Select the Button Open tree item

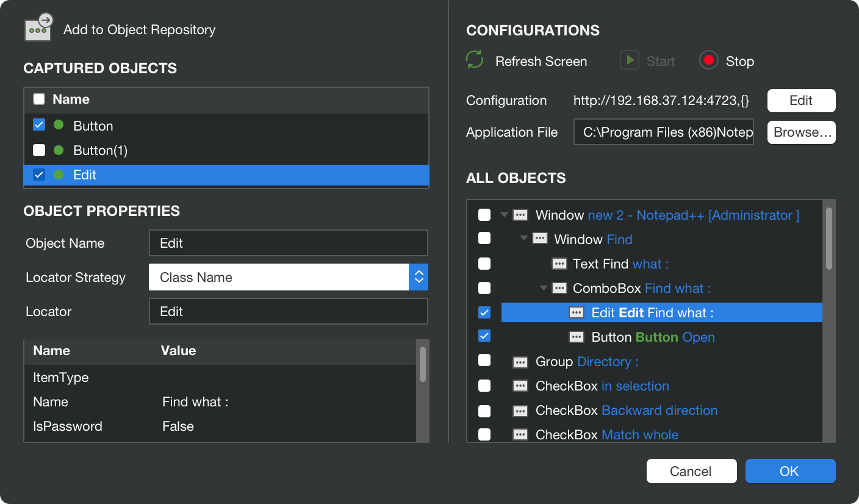653,337
